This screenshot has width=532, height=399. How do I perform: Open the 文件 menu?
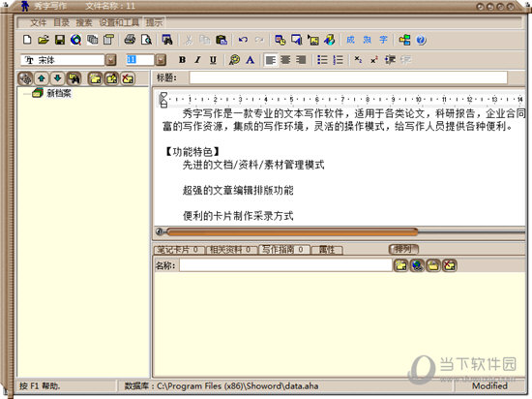38,22
